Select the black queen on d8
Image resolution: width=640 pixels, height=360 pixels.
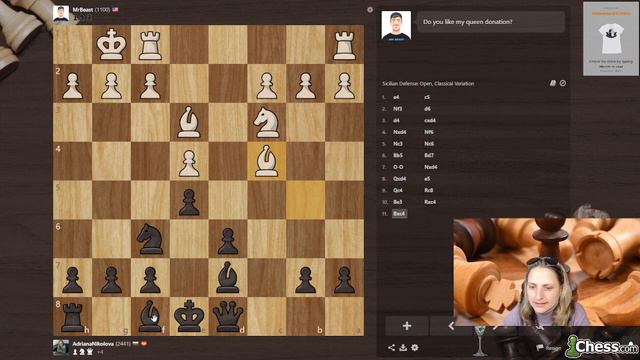(x=228, y=316)
